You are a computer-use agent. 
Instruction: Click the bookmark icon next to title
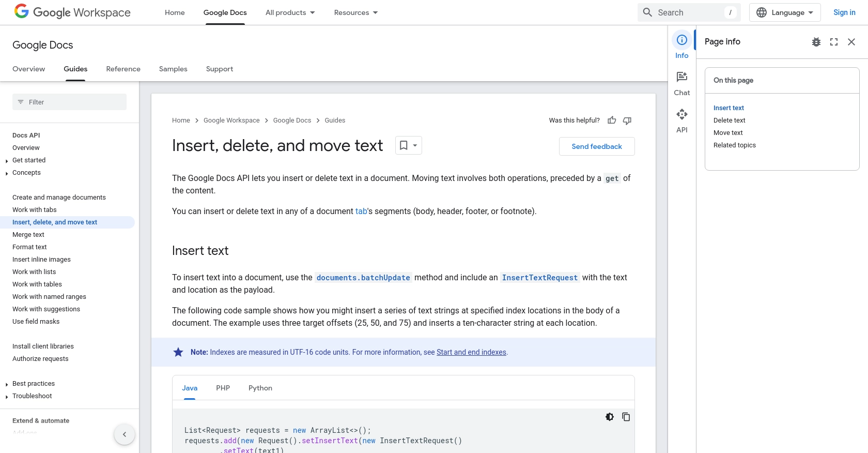pyautogui.click(x=404, y=146)
